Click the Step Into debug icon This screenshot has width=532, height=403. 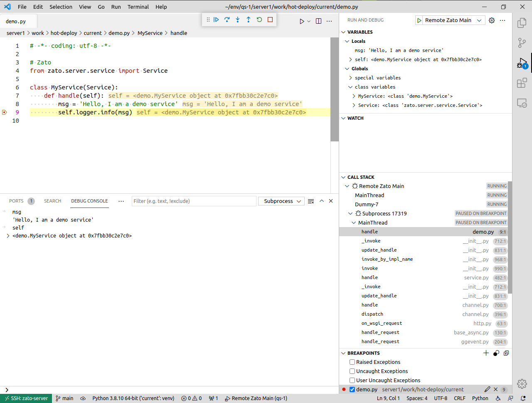tap(238, 20)
